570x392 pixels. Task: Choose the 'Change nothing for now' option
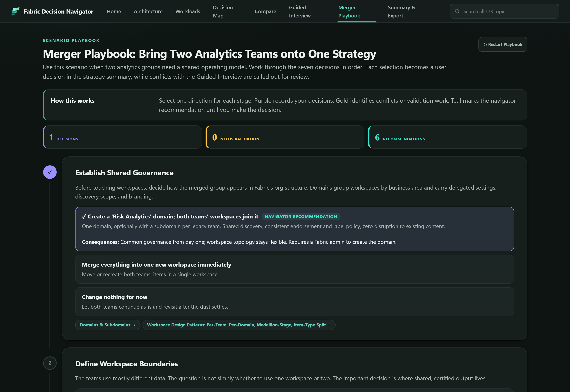(294, 302)
